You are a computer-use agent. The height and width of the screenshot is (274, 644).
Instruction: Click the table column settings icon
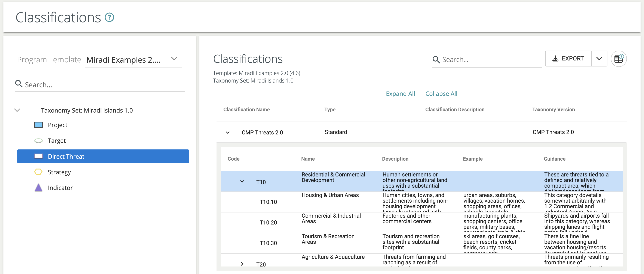tap(618, 59)
